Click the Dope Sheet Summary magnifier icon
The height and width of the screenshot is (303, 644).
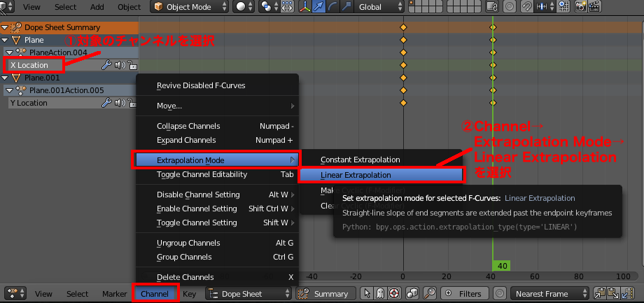pos(16,27)
